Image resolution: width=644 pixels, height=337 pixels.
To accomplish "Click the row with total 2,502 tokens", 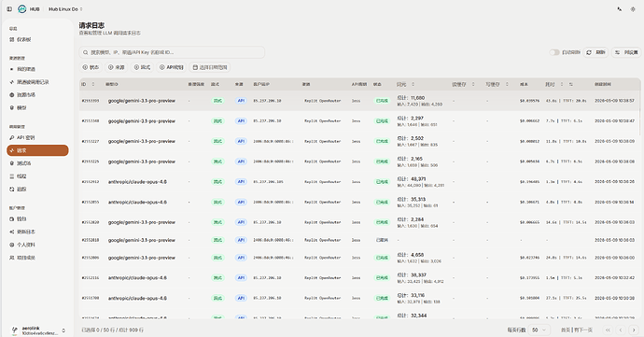I will pos(359,141).
